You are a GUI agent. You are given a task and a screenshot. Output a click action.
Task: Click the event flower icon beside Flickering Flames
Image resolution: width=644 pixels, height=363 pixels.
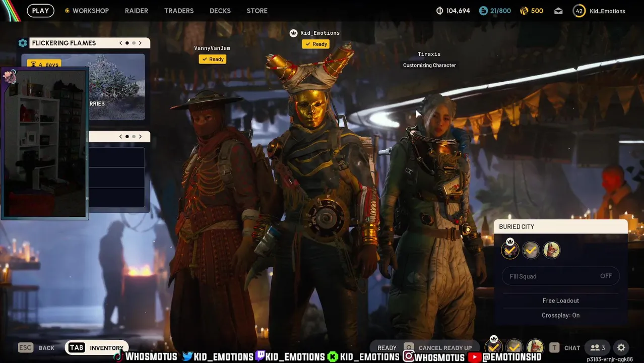(23, 43)
